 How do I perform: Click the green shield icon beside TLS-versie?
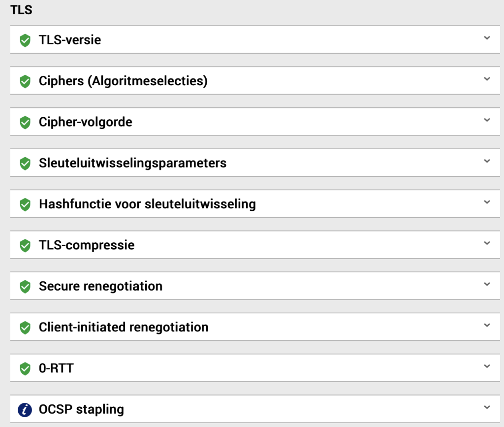click(x=25, y=40)
